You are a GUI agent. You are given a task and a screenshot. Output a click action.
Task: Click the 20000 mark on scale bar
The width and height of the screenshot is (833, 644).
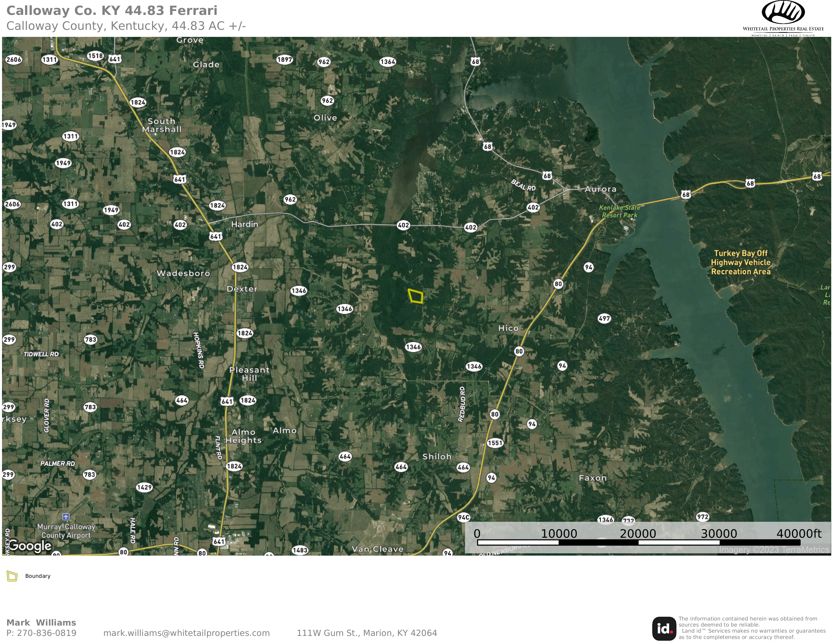click(638, 534)
